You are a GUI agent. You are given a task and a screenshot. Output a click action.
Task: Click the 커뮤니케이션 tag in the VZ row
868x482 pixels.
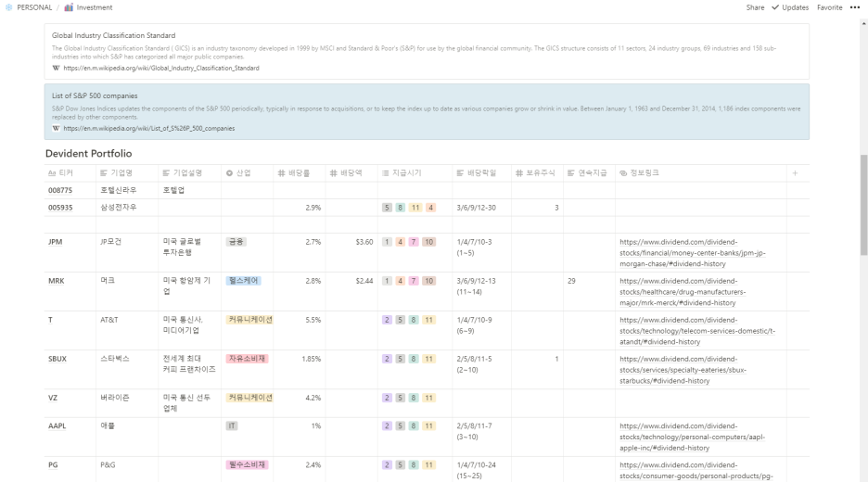point(249,398)
